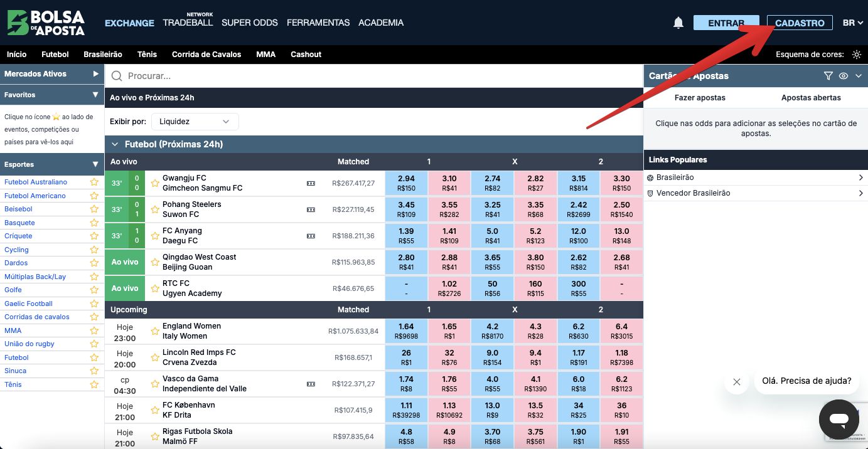The width and height of the screenshot is (868, 449).
Task: Toggle the color scheme sun icon
Action: pos(857,55)
